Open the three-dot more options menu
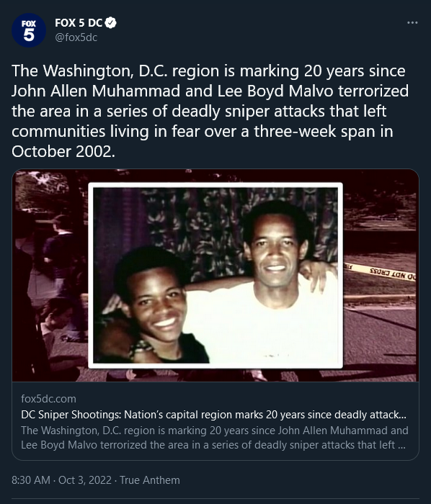This screenshot has height=504, width=431. point(412,22)
